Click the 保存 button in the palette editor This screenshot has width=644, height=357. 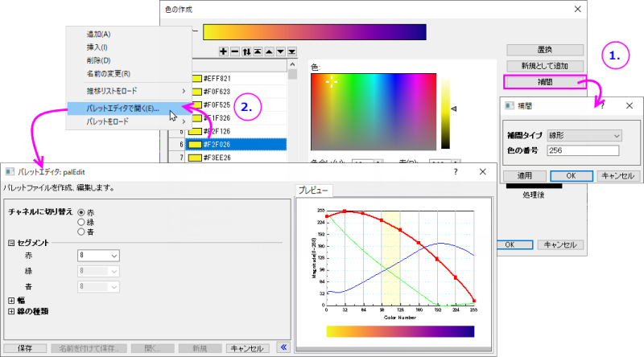click(25, 348)
